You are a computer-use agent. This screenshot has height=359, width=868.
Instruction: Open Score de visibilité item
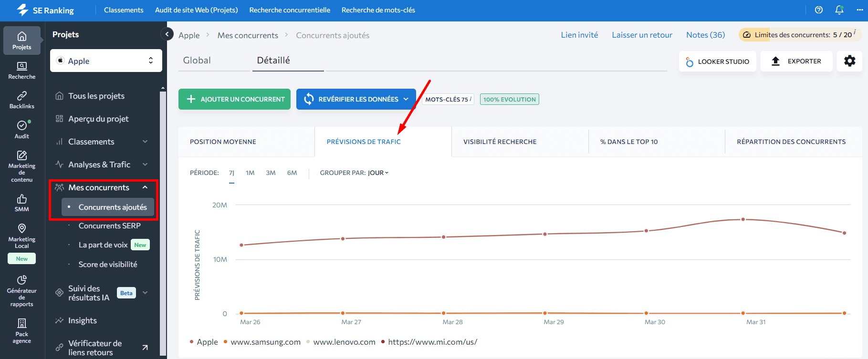coord(108,264)
